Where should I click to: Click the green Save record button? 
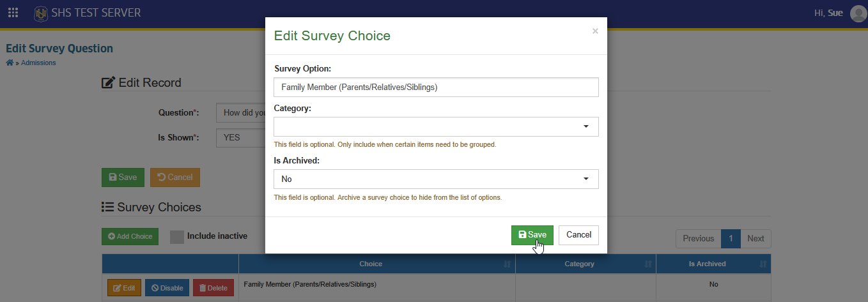123,177
